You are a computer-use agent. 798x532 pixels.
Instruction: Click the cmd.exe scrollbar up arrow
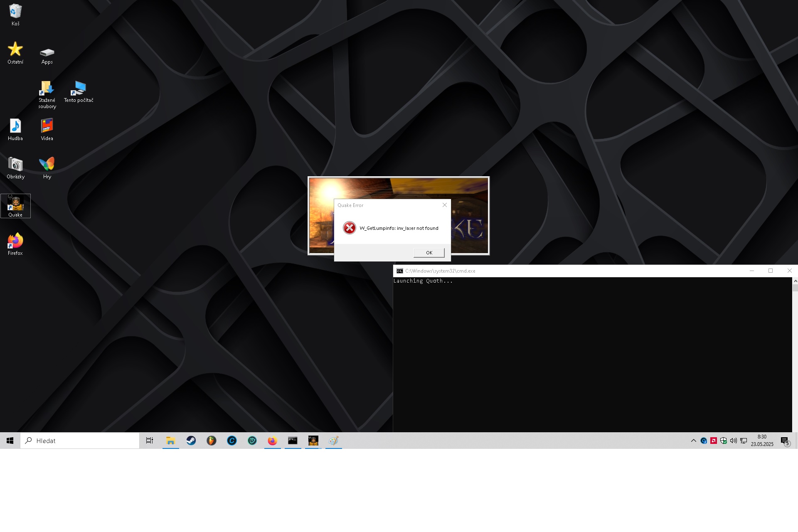point(795,281)
